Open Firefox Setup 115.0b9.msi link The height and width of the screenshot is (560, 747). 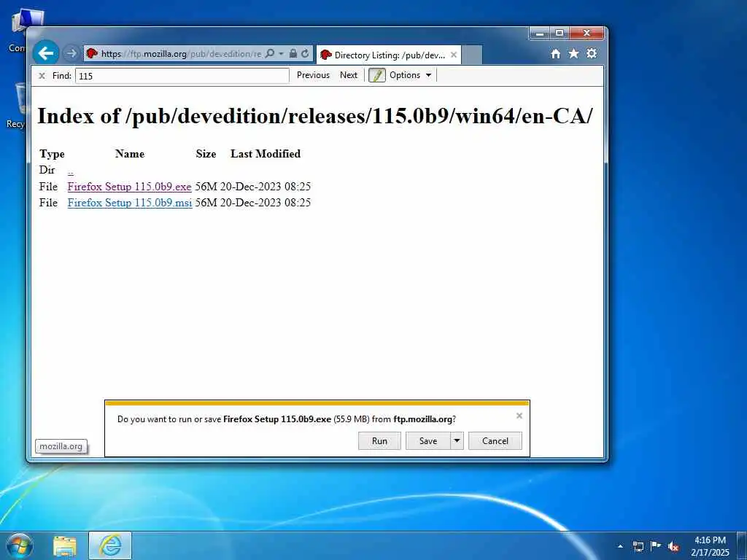[130, 203]
